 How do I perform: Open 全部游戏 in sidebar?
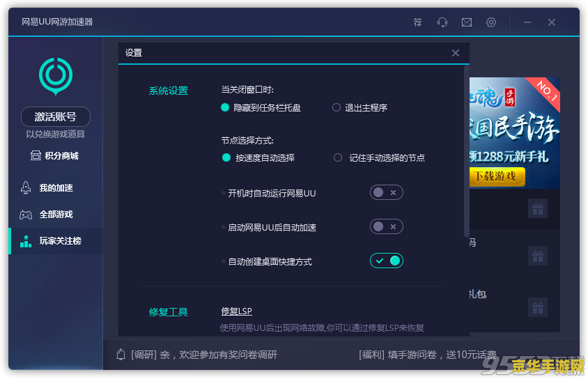pos(56,215)
